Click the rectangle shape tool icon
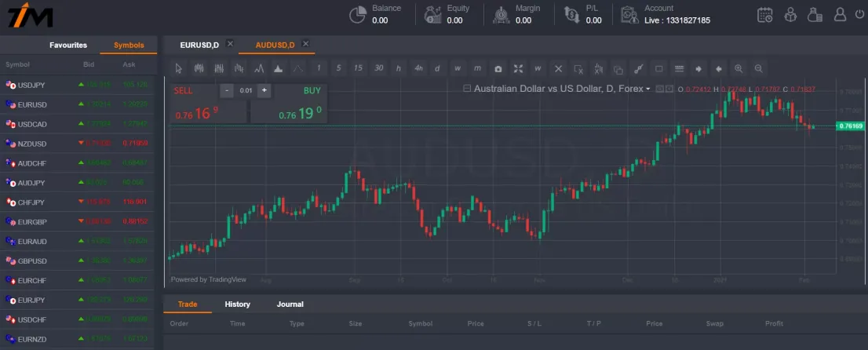Screen dimensions: 868x350 658,69
